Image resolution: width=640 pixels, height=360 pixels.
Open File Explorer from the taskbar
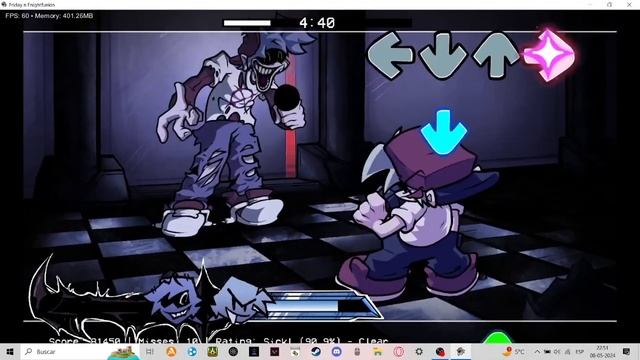click(x=378, y=351)
